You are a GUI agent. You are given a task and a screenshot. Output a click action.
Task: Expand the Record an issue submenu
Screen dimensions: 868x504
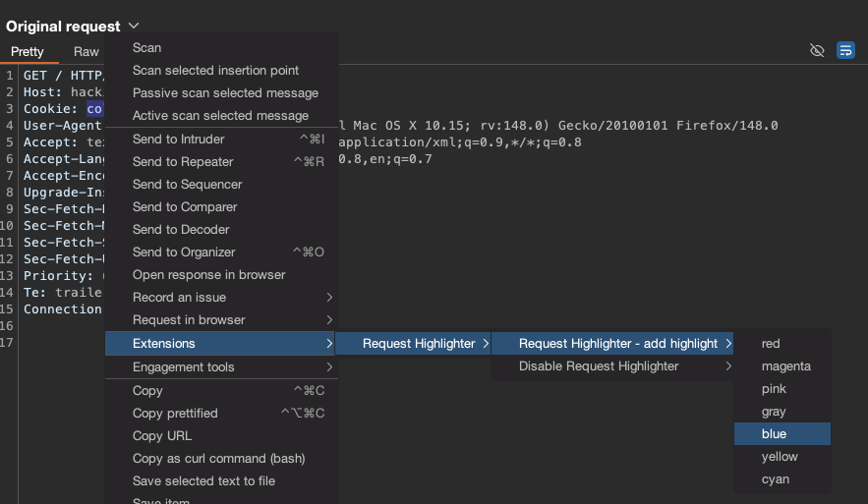pos(179,298)
